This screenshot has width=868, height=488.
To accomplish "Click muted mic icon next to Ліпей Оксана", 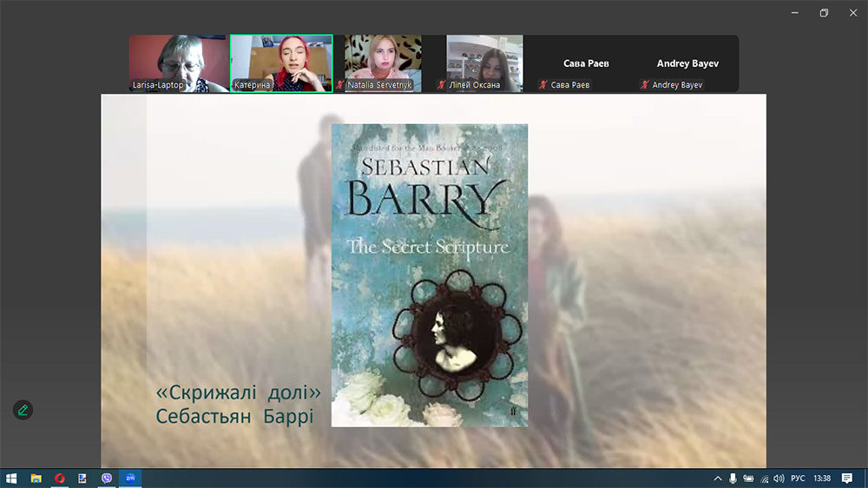I will coord(442,85).
